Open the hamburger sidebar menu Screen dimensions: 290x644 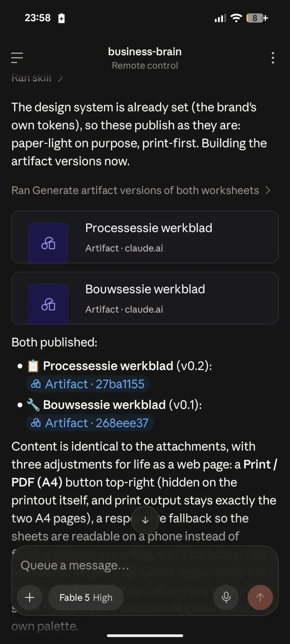point(17,58)
